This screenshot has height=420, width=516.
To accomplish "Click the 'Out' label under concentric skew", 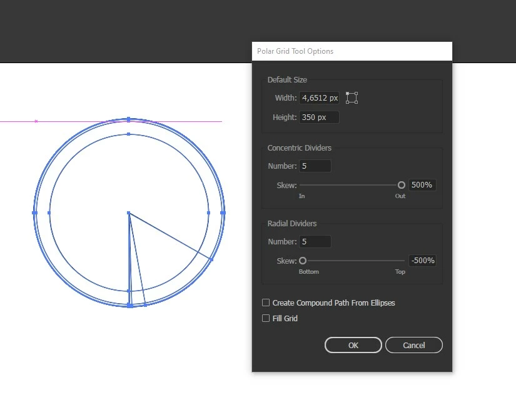I will point(400,196).
